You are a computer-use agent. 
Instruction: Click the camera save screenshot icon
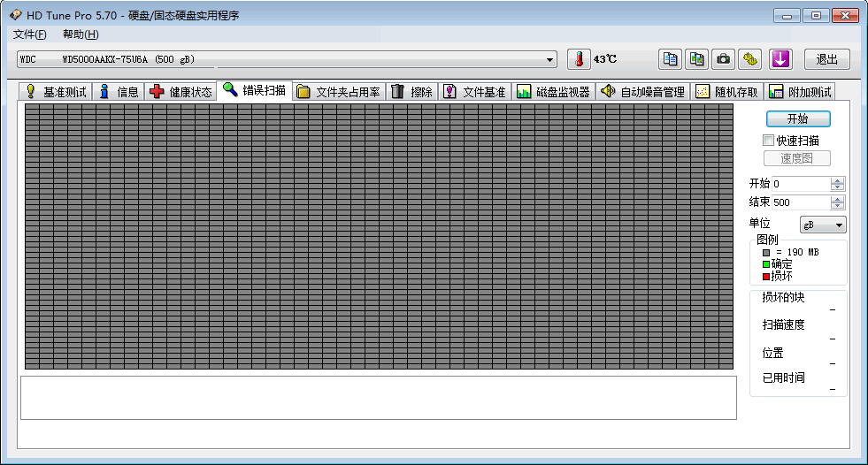click(724, 59)
